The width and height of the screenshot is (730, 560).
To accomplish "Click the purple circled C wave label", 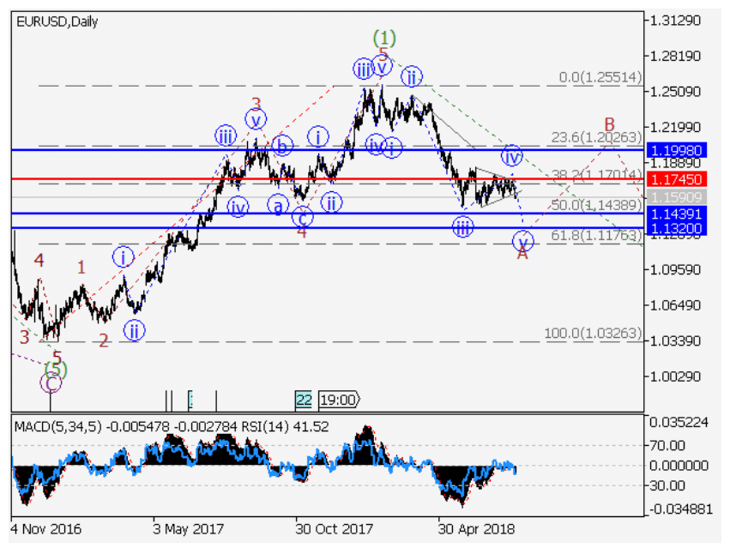I will pos(51,383).
